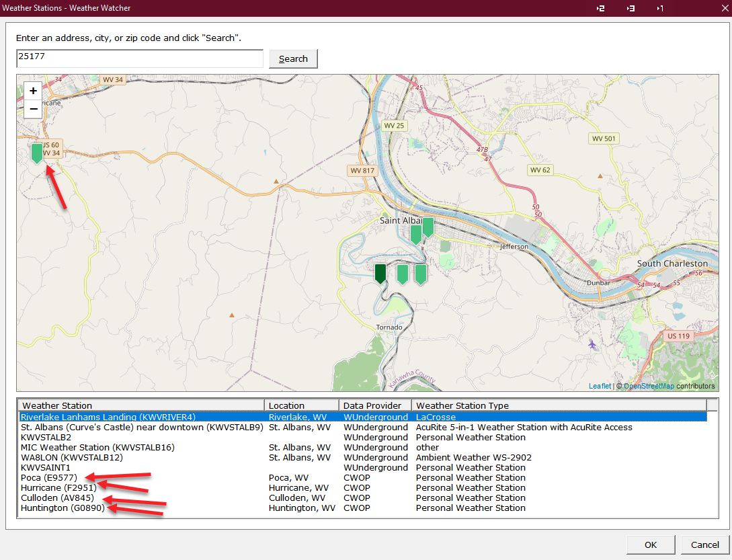Click the station marker near US 60
This screenshot has height=560, width=732.
tap(36, 153)
